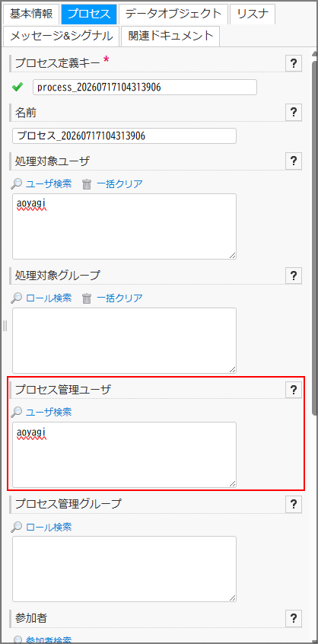Switch to 基本情報 tab
Viewport: 318px width, 644px height.
click(x=31, y=14)
